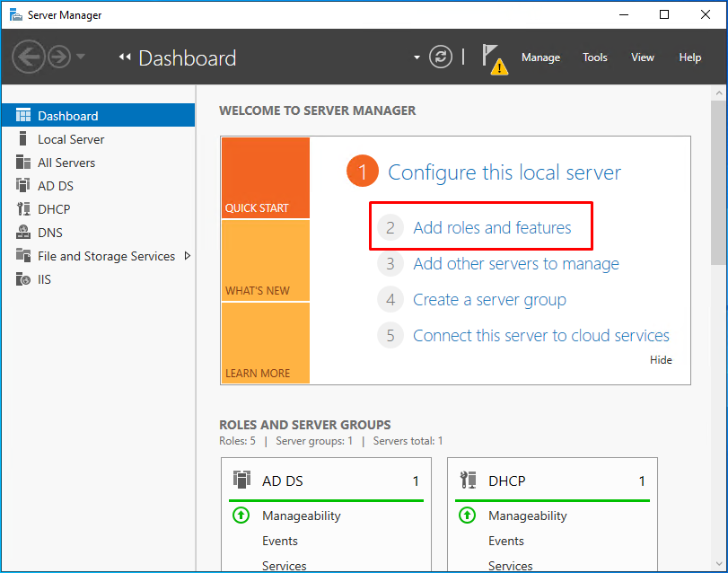The width and height of the screenshot is (728, 573).
Task: Click the Back navigation arrow
Action: pos(29,57)
